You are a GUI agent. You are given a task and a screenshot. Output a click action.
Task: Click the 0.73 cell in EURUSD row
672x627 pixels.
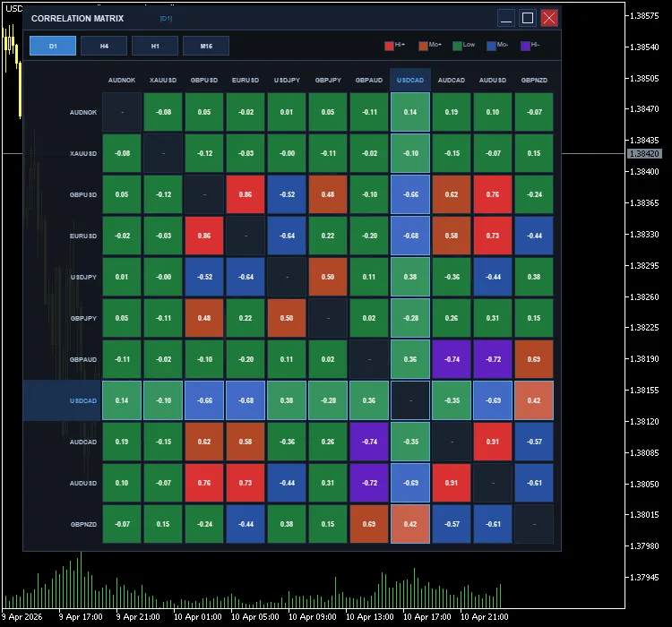tap(493, 236)
